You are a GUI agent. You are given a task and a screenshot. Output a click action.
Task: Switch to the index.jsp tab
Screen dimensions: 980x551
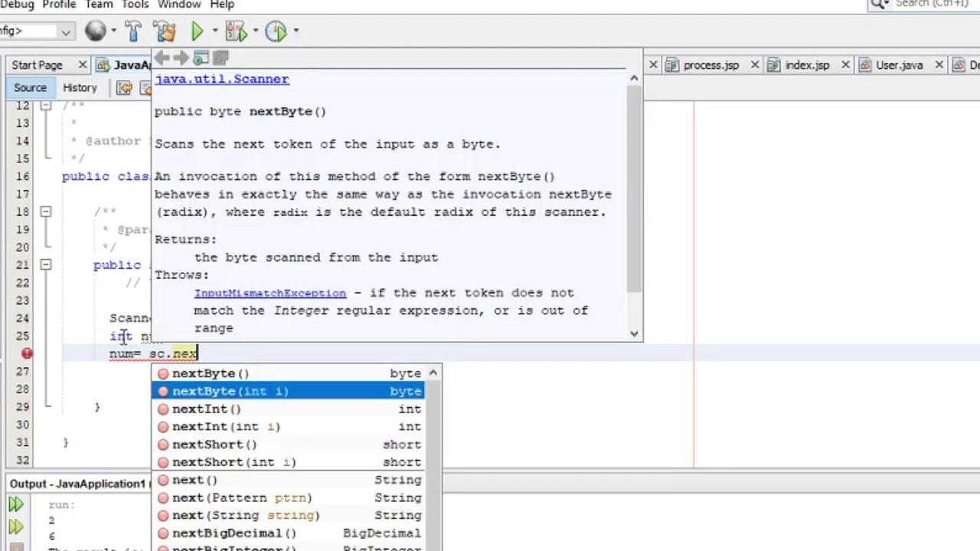(807, 65)
